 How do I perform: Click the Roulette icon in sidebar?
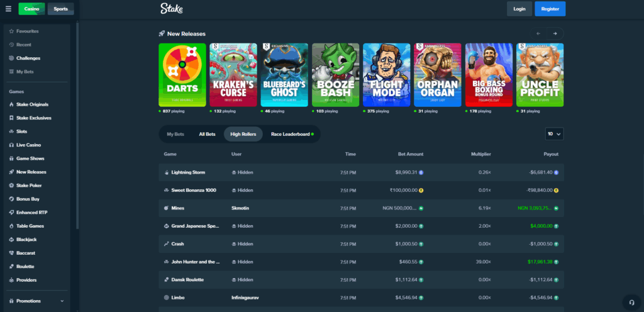(x=11, y=267)
